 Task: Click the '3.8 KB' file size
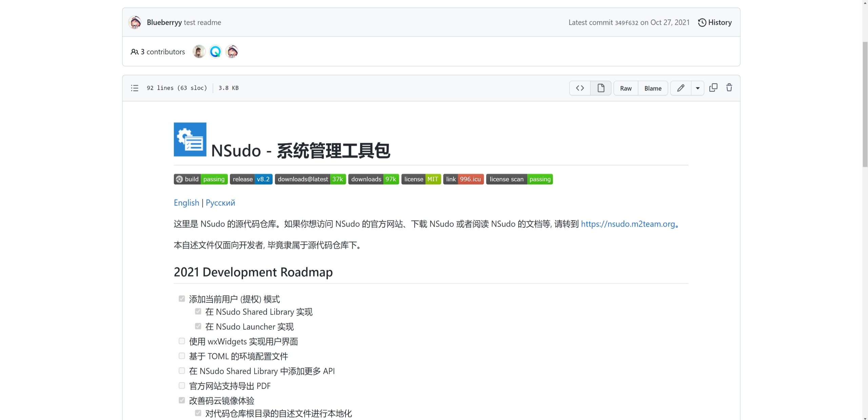(229, 88)
